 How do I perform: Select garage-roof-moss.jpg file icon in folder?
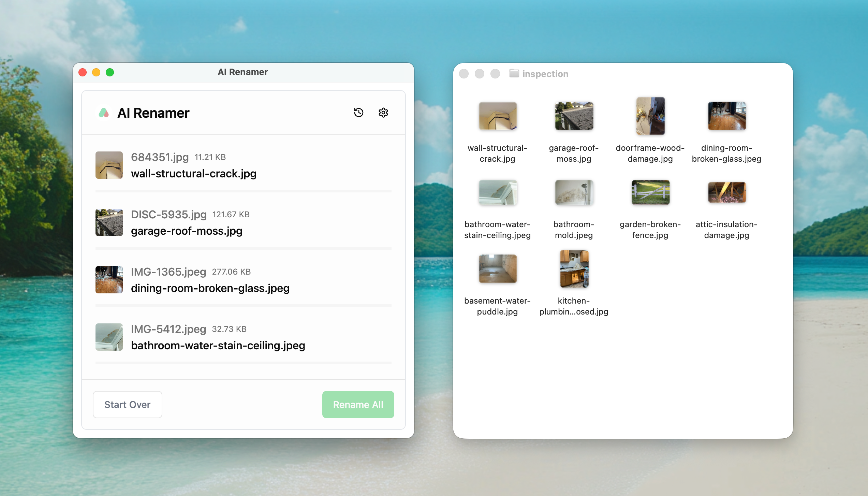574,116
